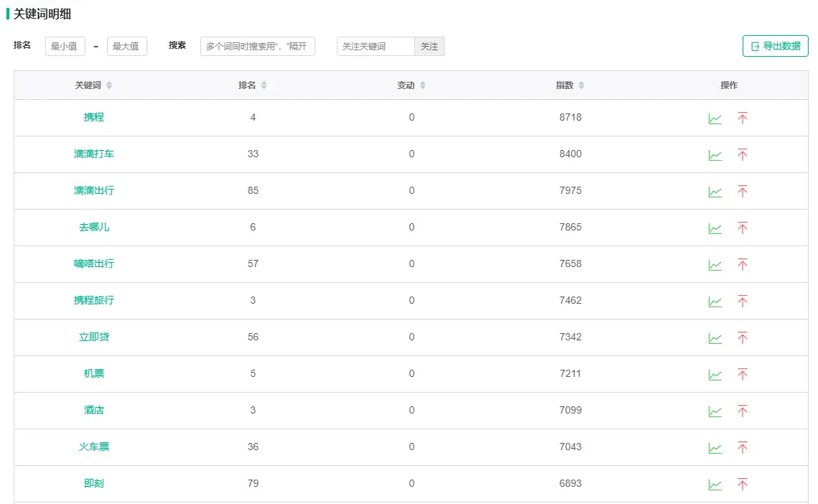Screen dimensions: 818x504
Task: Open the 酒店 keyword link
Action: 94,410
